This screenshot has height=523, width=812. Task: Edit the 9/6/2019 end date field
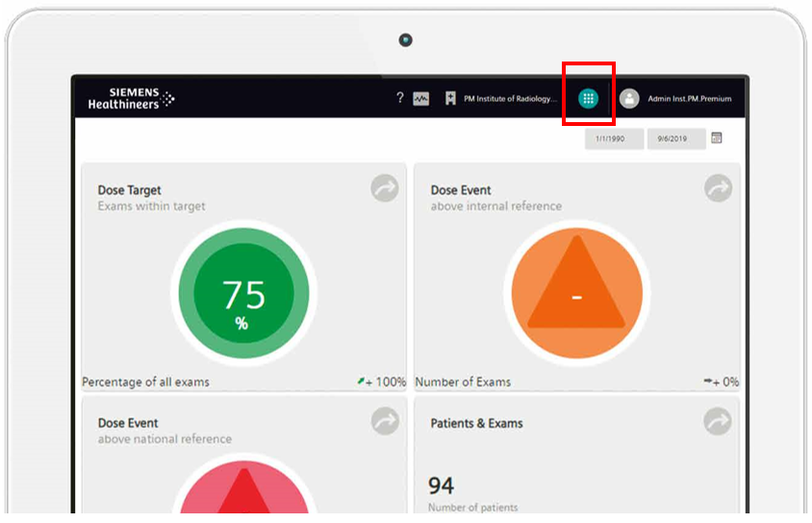tap(676, 138)
